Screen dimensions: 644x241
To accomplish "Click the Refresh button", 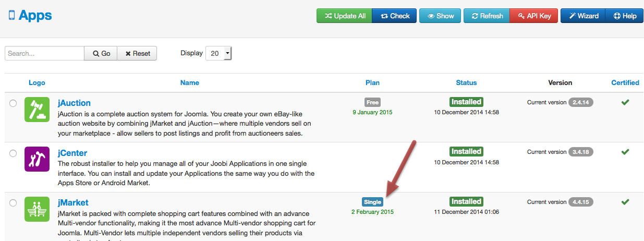I will (x=487, y=16).
